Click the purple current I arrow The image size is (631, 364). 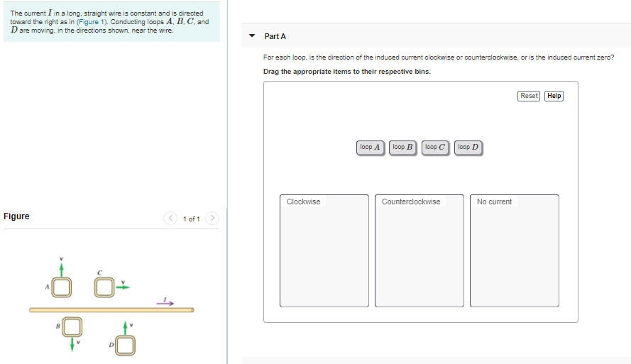coord(165,303)
